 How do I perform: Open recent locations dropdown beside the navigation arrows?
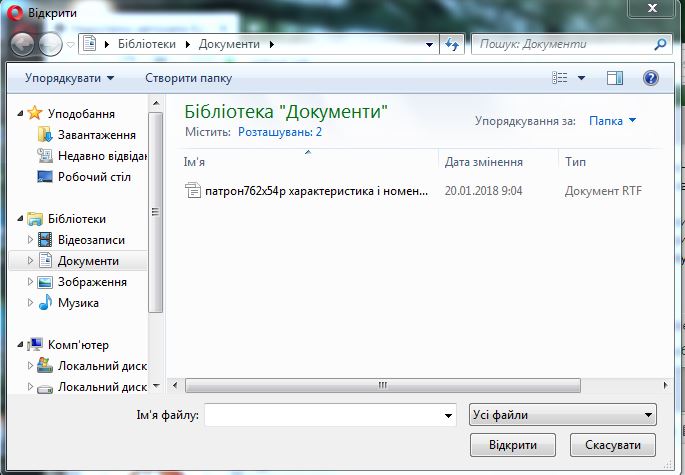70,45
